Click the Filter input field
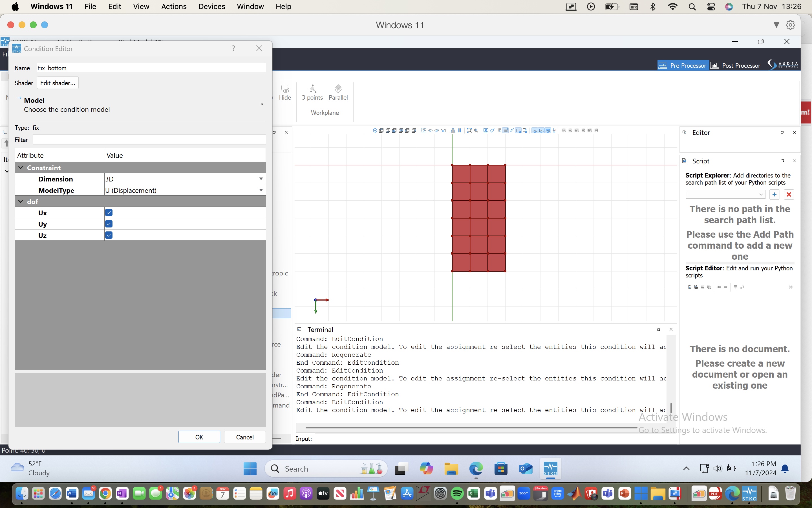 tap(149, 140)
